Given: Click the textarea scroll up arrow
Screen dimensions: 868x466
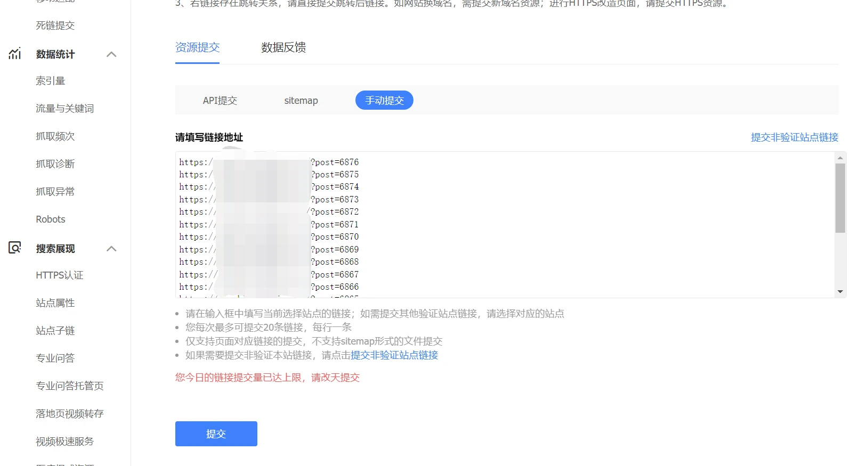Looking at the screenshot, I should point(840,158).
